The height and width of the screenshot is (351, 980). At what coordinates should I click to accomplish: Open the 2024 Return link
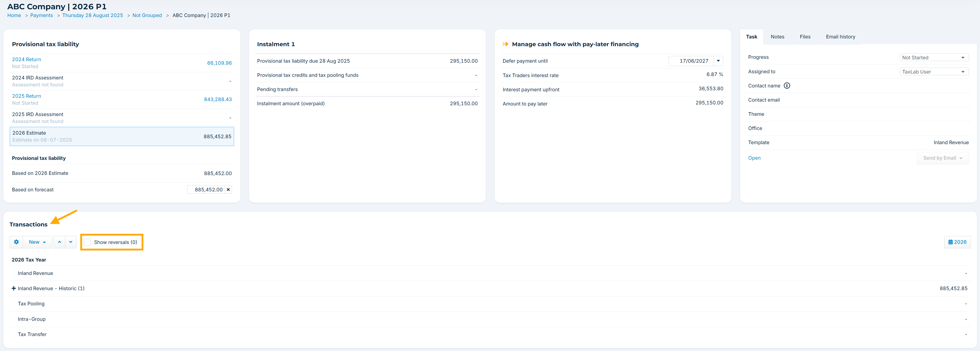(26, 59)
